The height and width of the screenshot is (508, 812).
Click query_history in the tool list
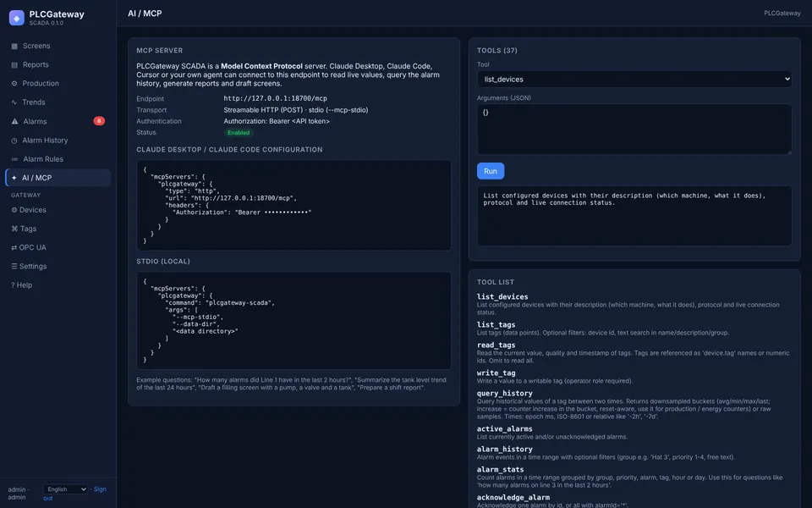pos(504,393)
